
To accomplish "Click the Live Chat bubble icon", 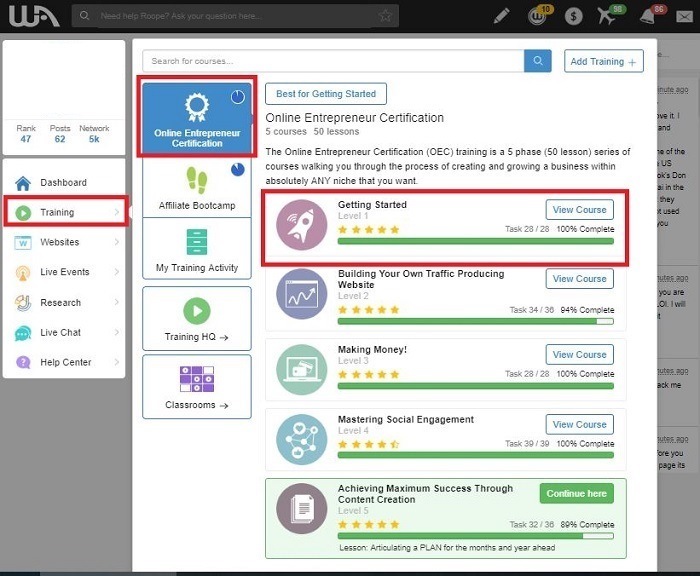I will (x=23, y=333).
